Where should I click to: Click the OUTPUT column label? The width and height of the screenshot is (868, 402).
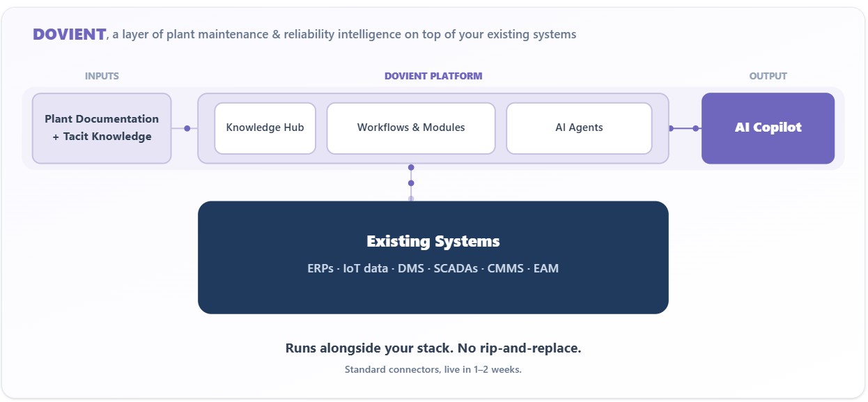pos(768,76)
